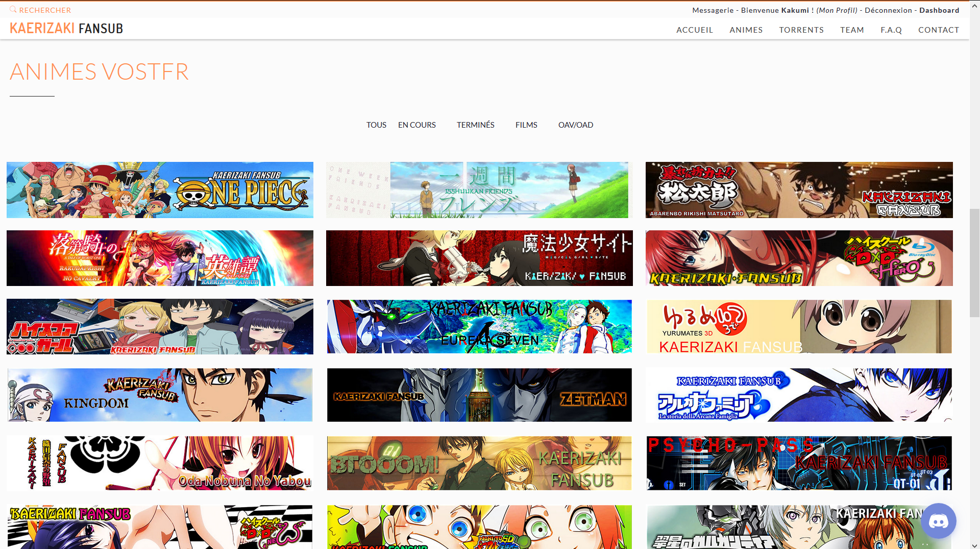The height and width of the screenshot is (549, 980).
Task: Open Rakudai Kishi no Cavalry banner
Action: click(160, 258)
